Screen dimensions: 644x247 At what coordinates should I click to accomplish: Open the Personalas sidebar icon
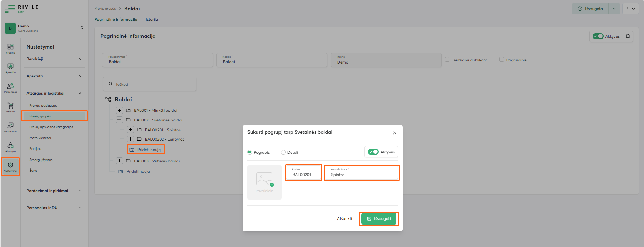pyautogui.click(x=10, y=87)
